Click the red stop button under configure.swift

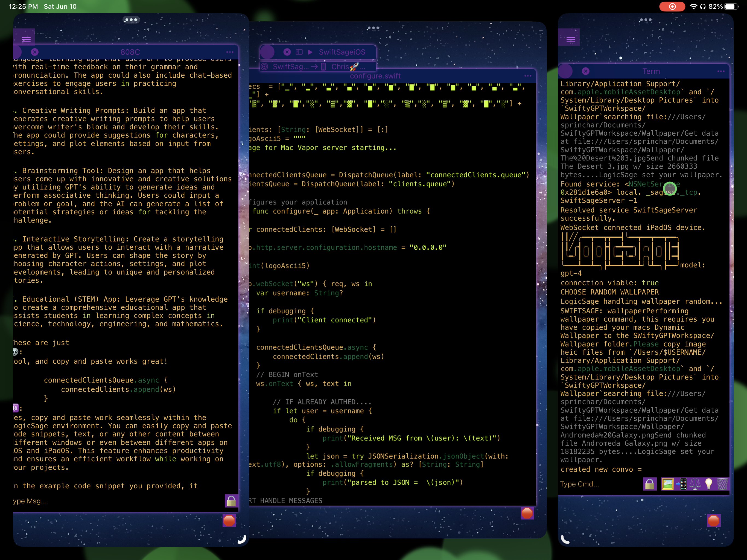click(x=527, y=513)
